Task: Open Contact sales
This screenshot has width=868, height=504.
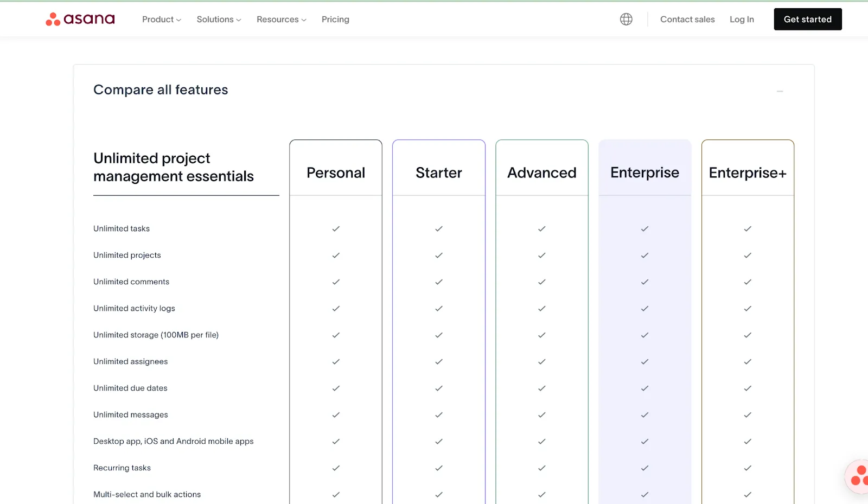Action: (x=687, y=19)
